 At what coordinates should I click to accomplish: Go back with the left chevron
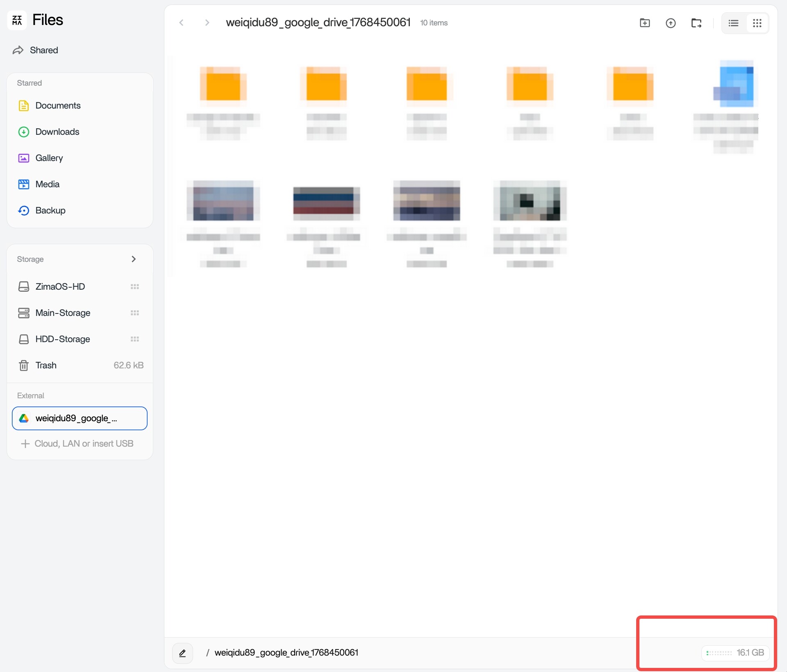coord(182,23)
